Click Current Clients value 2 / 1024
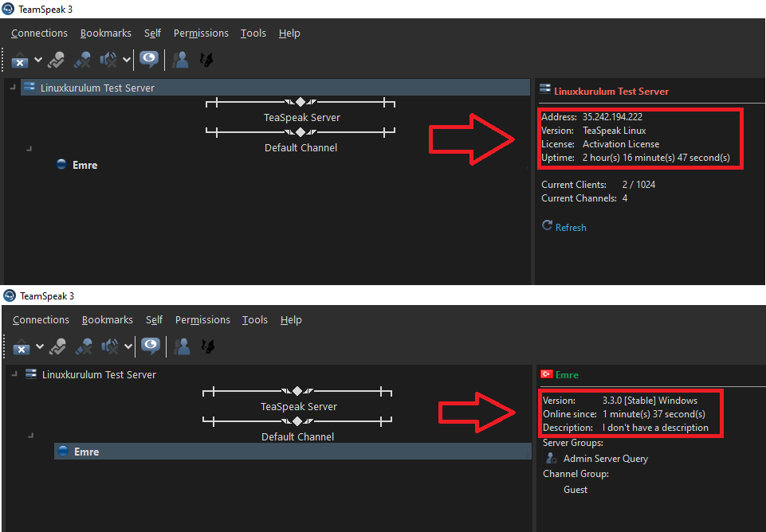Viewport: 766px width, 532px height. pos(639,185)
